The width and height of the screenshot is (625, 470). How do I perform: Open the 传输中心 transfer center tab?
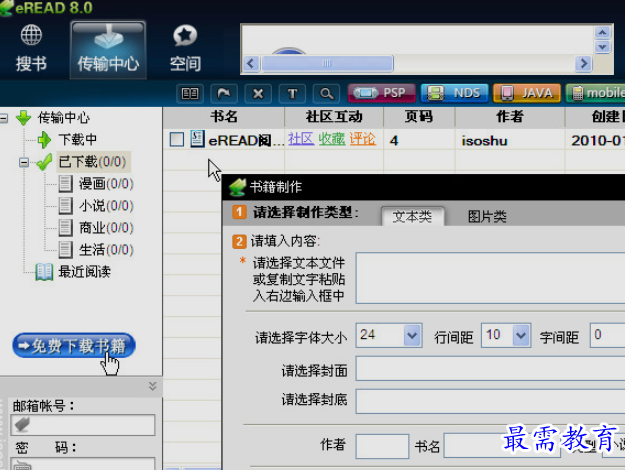108,49
